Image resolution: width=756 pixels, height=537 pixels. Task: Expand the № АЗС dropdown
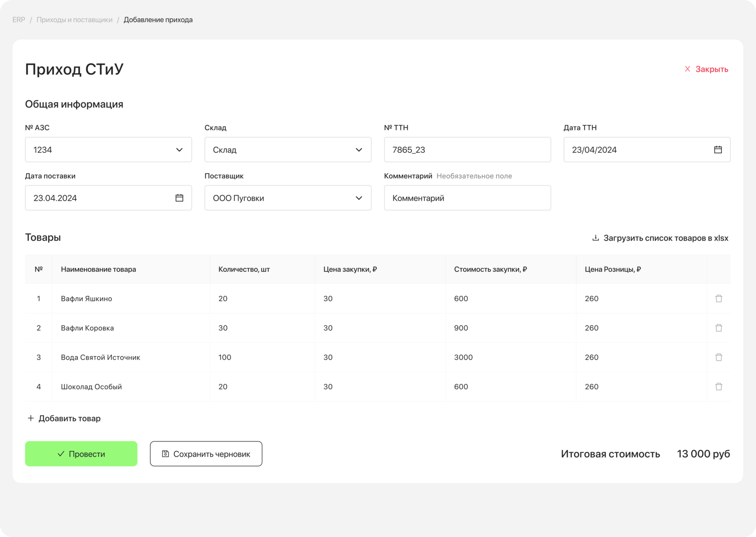tap(179, 150)
